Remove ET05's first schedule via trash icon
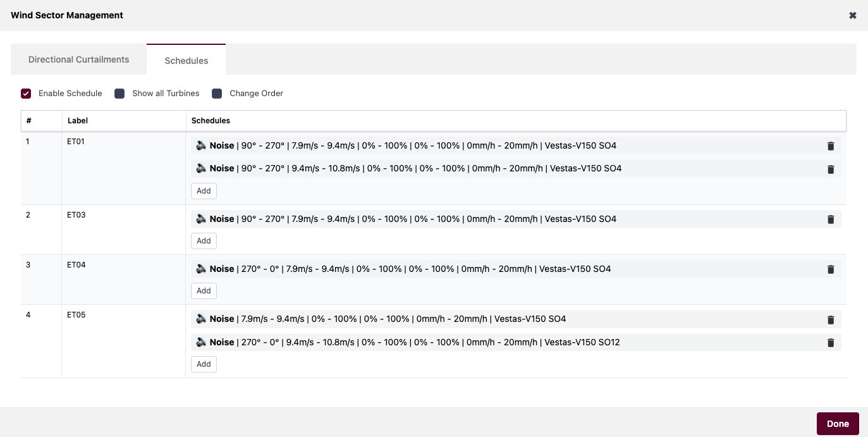 [x=831, y=319]
